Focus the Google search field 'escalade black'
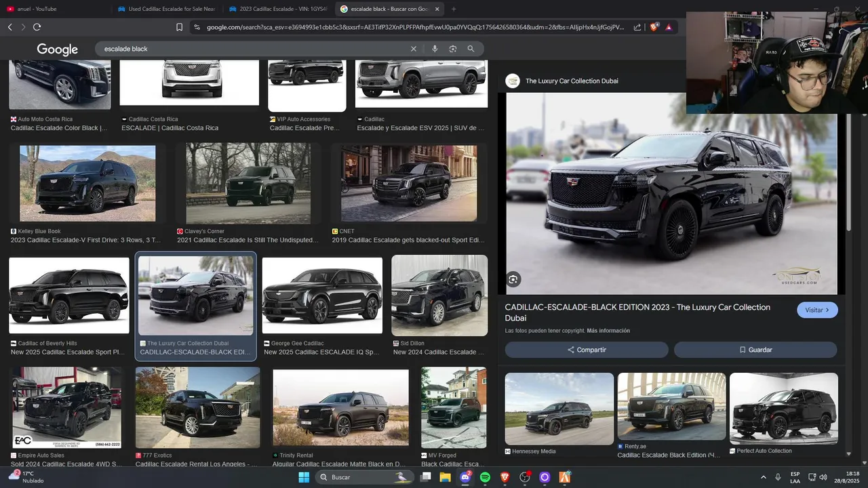 [x=254, y=49]
